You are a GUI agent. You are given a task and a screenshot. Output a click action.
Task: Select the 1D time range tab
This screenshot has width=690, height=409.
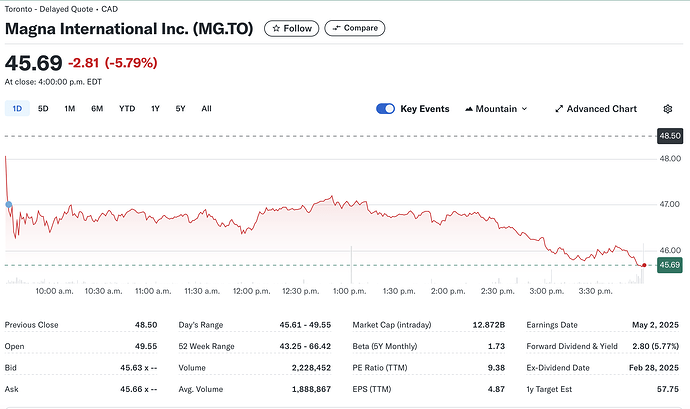pos(17,108)
